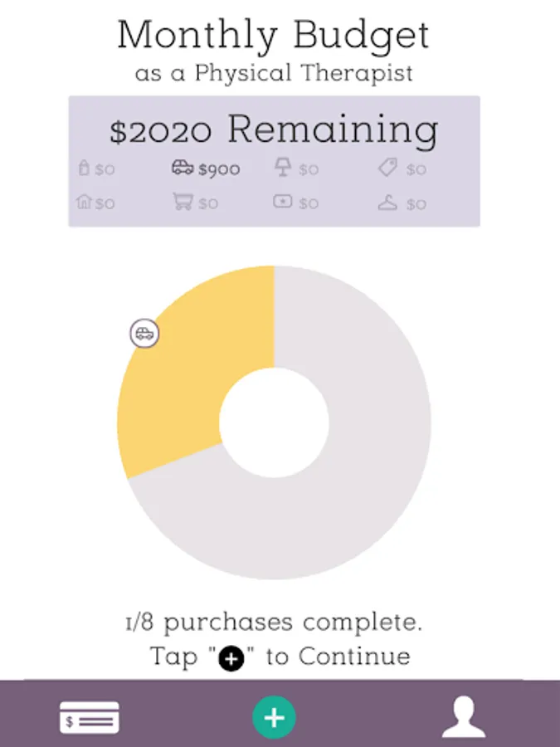Tap the green plus button to continue
This screenshot has height=747, width=560.
point(274,717)
